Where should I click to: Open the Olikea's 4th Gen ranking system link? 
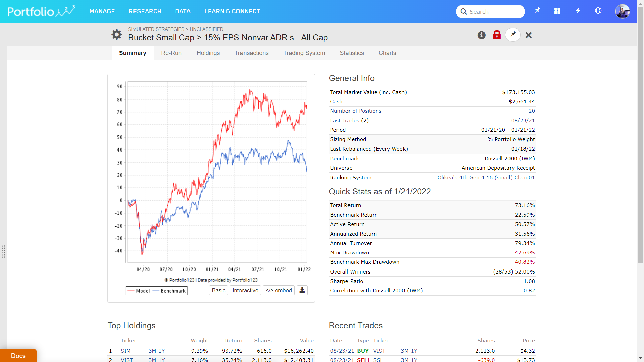(486, 177)
